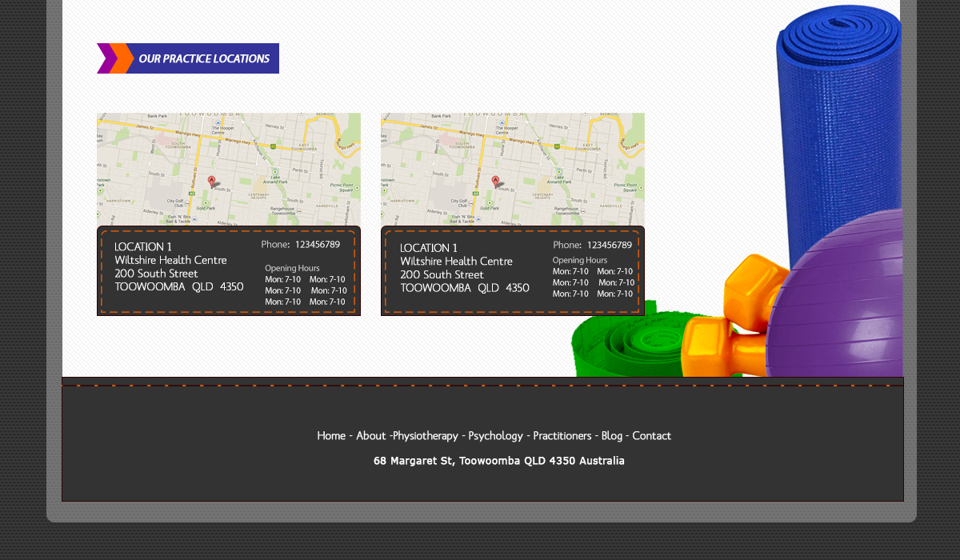Select the right location's map thumbnail
Screen dimensions: 960x560
click(x=512, y=168)
